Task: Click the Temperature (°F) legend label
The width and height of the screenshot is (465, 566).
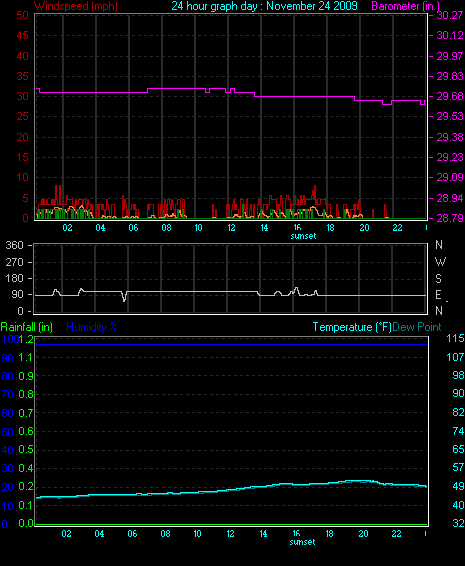Action: click(x=352, y=327)
